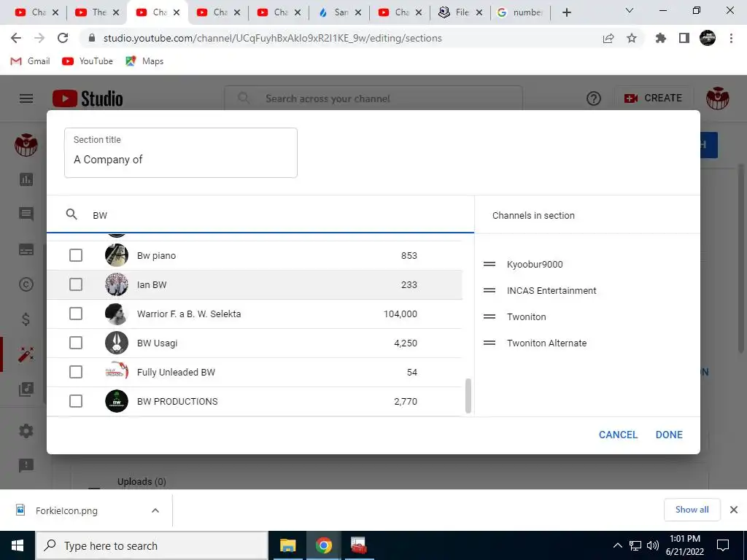Click the CREATE button
Viewport: 747px width, 560px height.
click(x=653, y=98)
